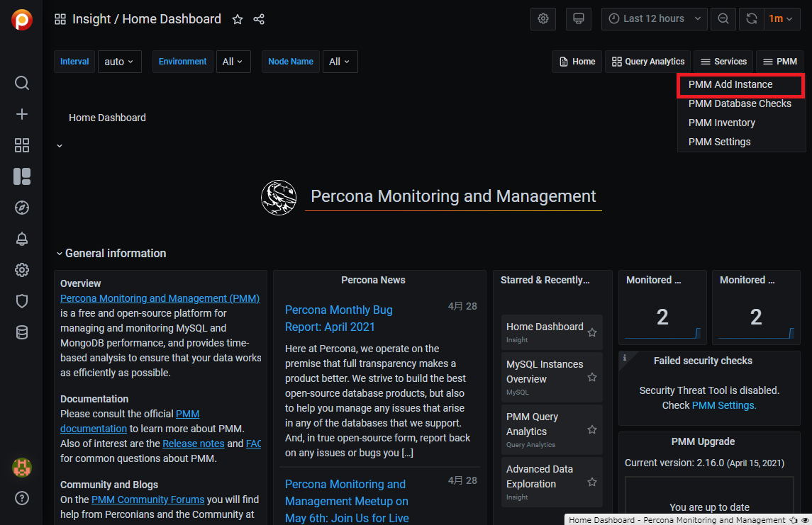Open the 1m refresh interval dropdown
812x525 pixels.
[782, 18]
